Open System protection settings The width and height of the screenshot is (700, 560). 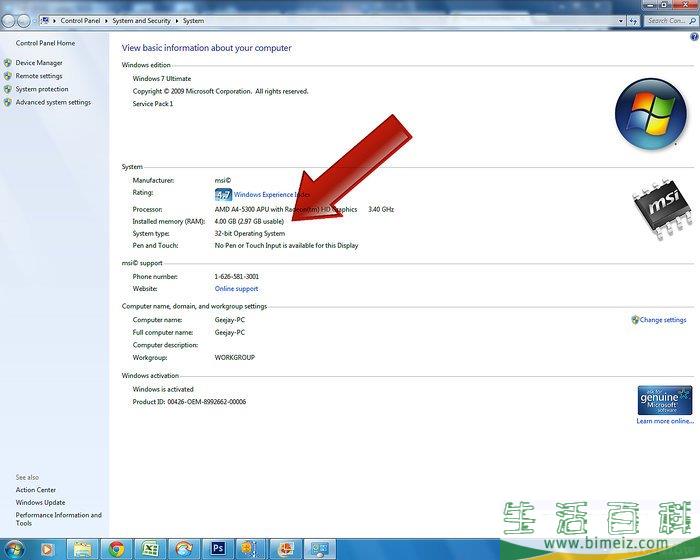(x=41, y=89)
